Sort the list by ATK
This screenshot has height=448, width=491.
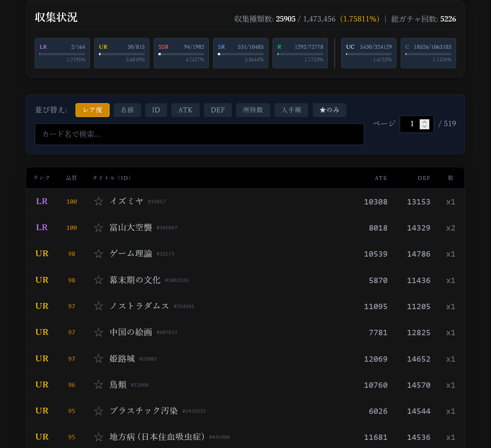[x=185, y=110]
